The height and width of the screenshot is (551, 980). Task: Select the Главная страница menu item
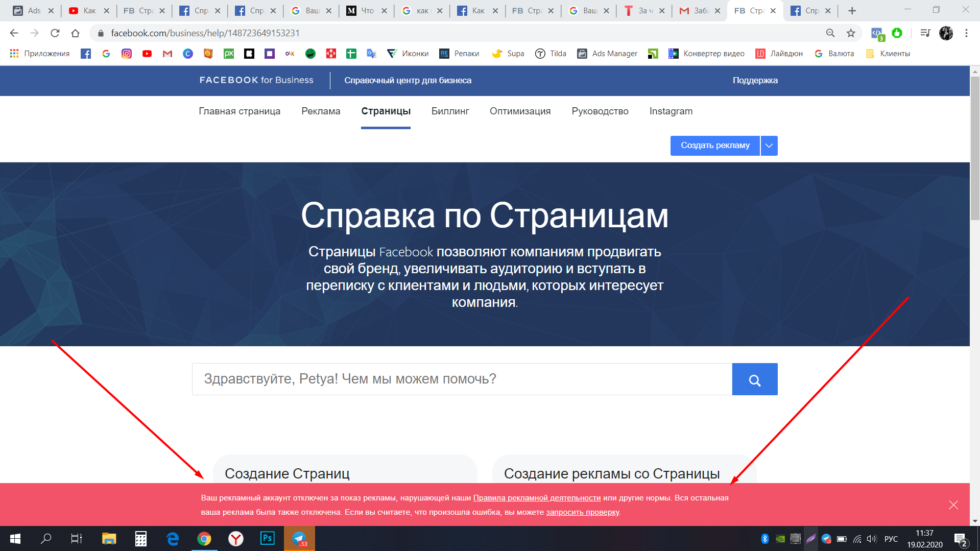pyautogui.click(x=240, y=111)
